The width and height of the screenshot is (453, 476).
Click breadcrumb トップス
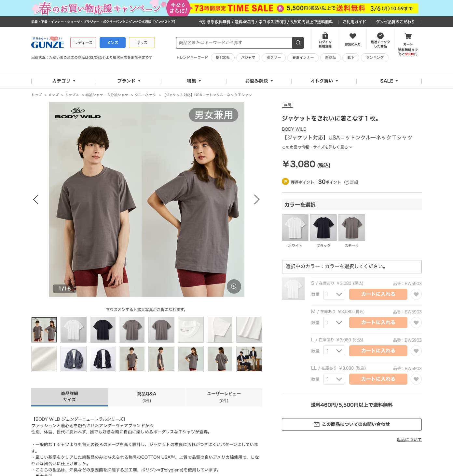72,95
